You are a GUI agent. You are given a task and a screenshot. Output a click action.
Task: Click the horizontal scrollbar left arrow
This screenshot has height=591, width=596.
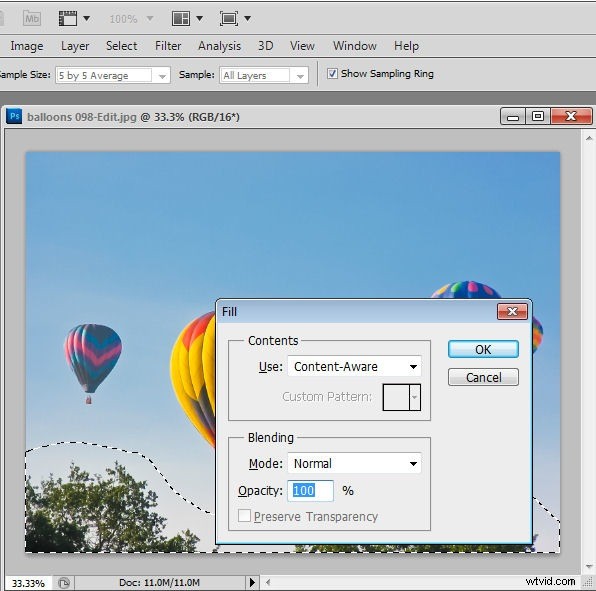(x=268, y=582)
